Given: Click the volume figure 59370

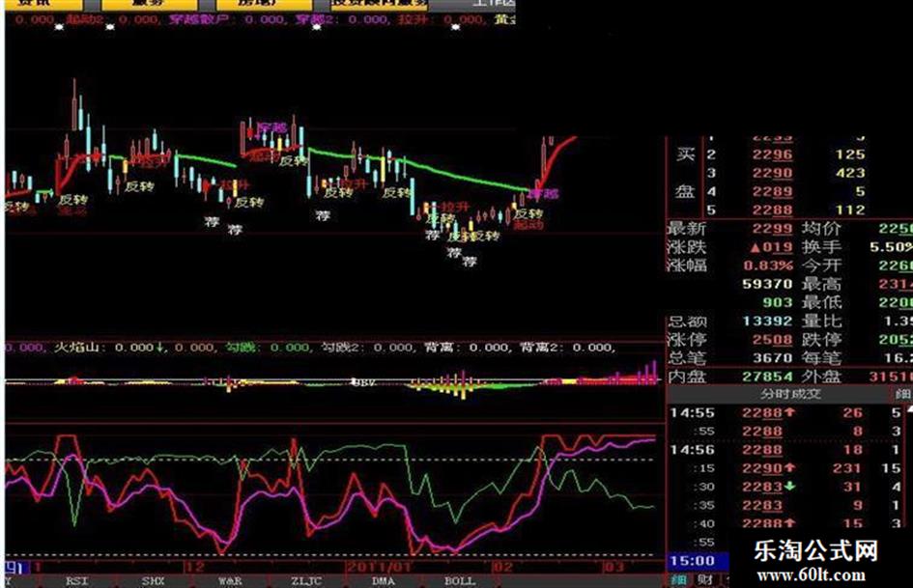Looking at the screenshot, I should (767, 284).
